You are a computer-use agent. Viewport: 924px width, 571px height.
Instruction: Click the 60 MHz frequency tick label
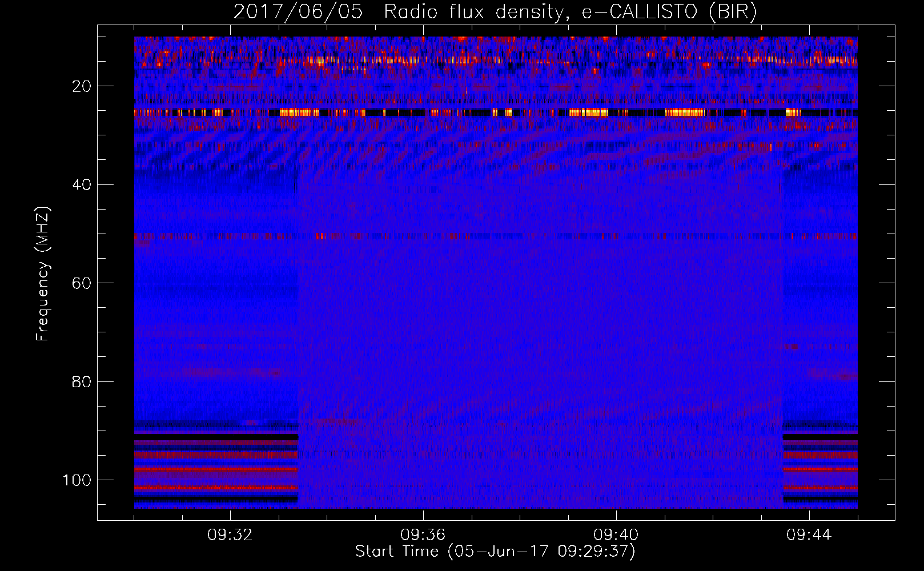point(82,283)
